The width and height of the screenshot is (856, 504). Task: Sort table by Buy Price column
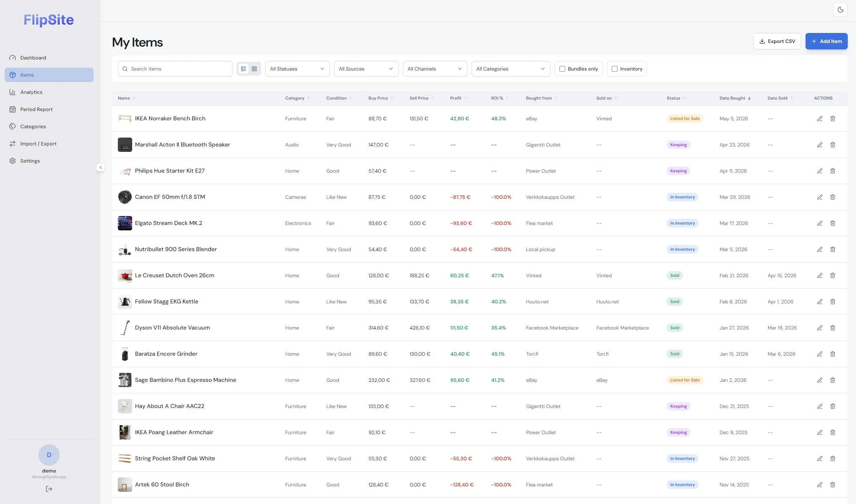coord(381,98)
